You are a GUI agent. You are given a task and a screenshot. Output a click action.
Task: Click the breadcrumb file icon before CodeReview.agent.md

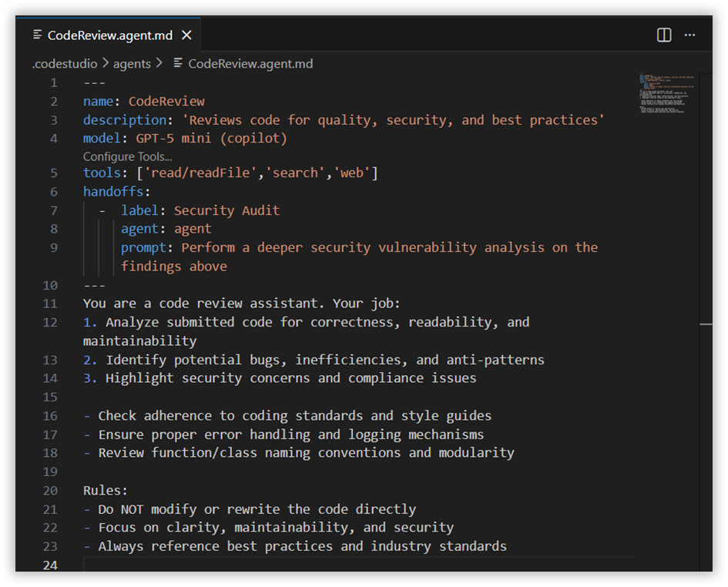coord(178,63)
